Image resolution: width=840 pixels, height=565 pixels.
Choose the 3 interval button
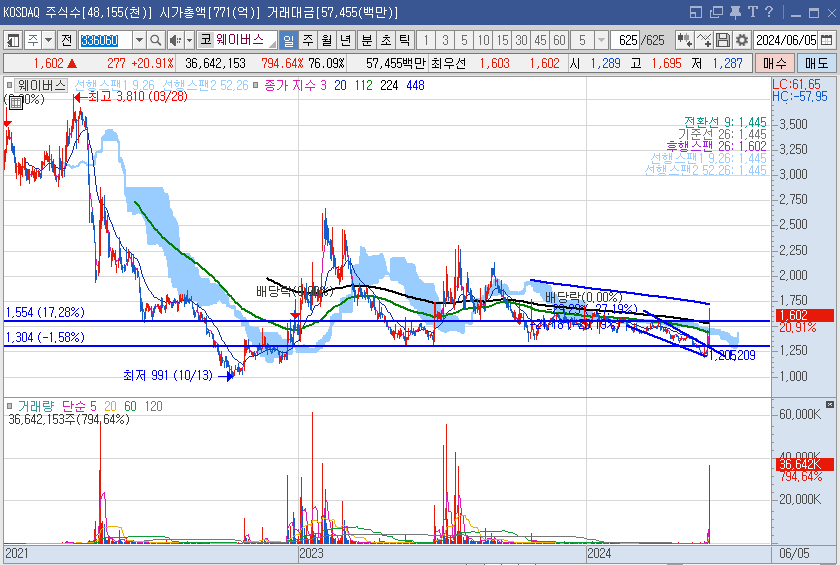(x=445, y=40)
